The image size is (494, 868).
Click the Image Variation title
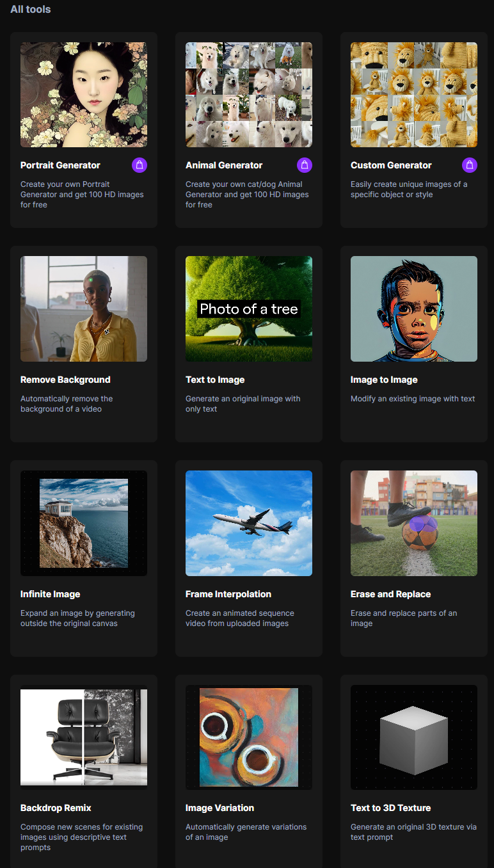(x=219, y=808)
